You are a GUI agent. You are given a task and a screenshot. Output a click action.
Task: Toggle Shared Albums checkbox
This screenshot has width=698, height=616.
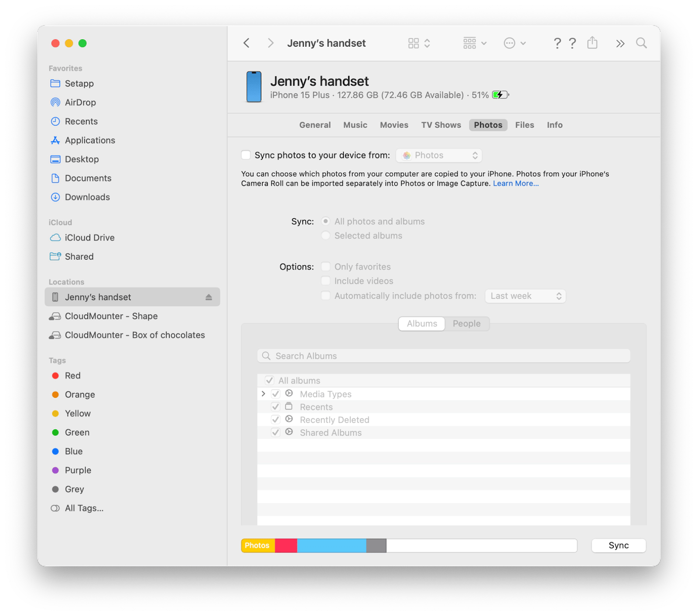click(x=275, y=432)
